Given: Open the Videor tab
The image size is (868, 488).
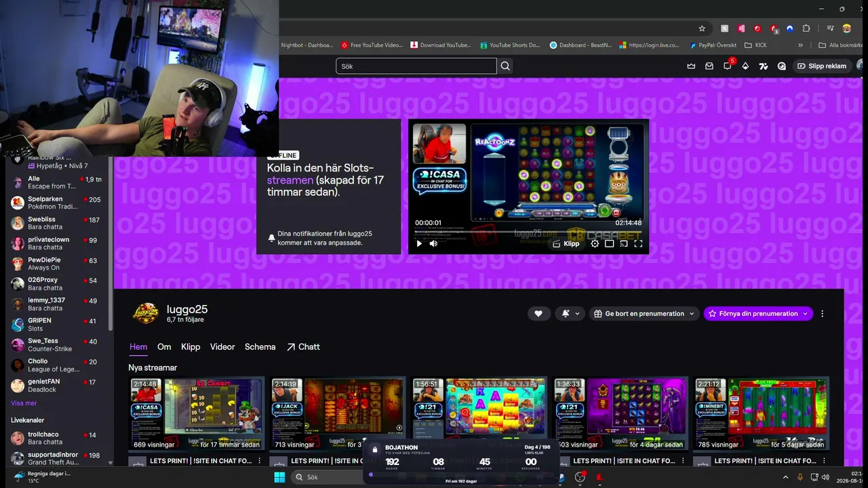Looking at the screenshot, I should click(222, 347).
